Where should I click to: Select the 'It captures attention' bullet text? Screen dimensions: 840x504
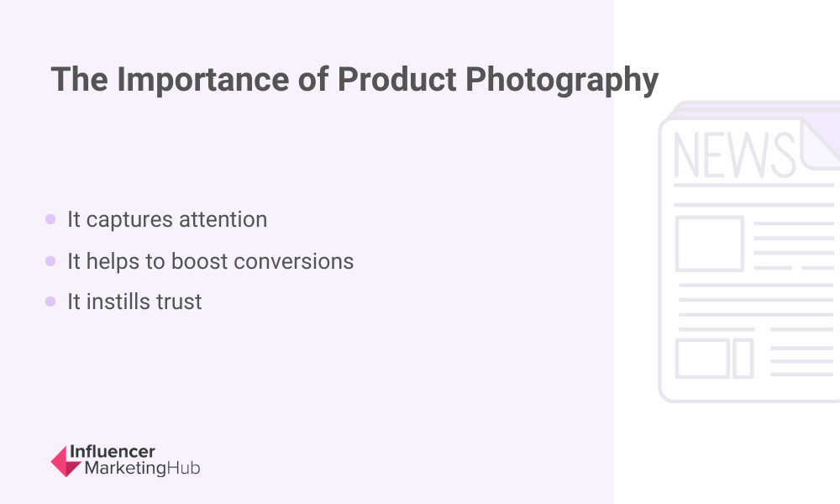coord(167,219)
